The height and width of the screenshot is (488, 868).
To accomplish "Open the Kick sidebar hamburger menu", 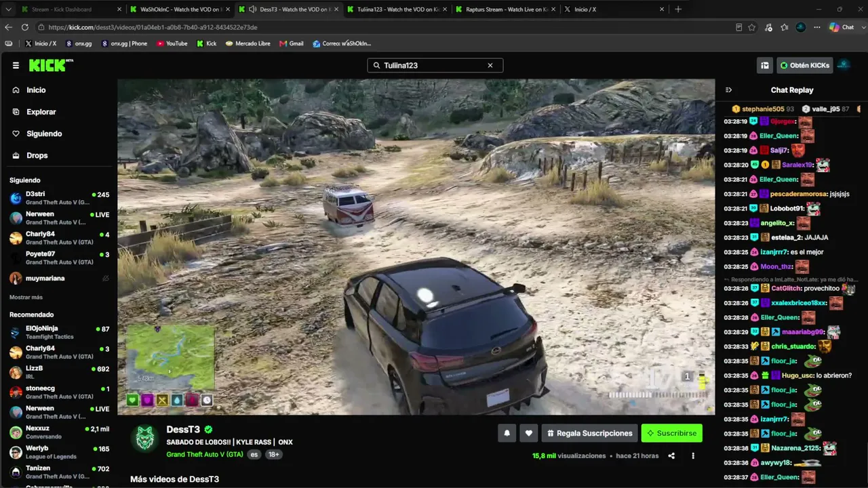I will (16, 66).
